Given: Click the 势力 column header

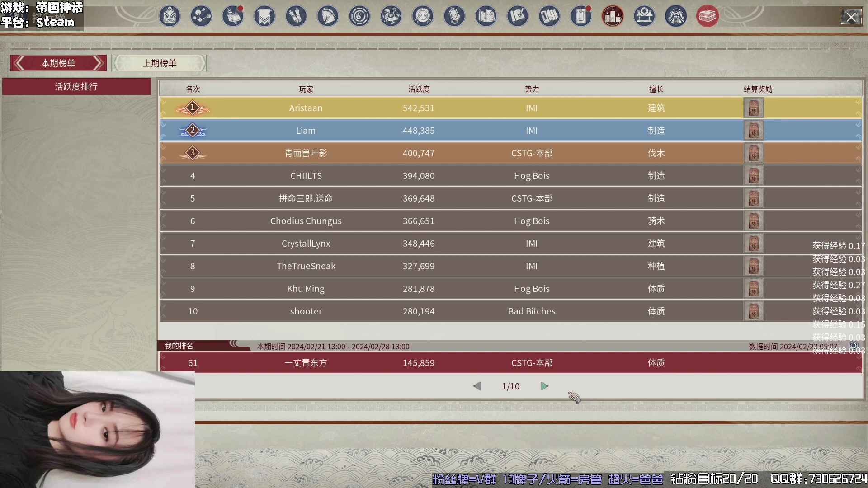Looking at the screenshot, I should coord(532,89).
